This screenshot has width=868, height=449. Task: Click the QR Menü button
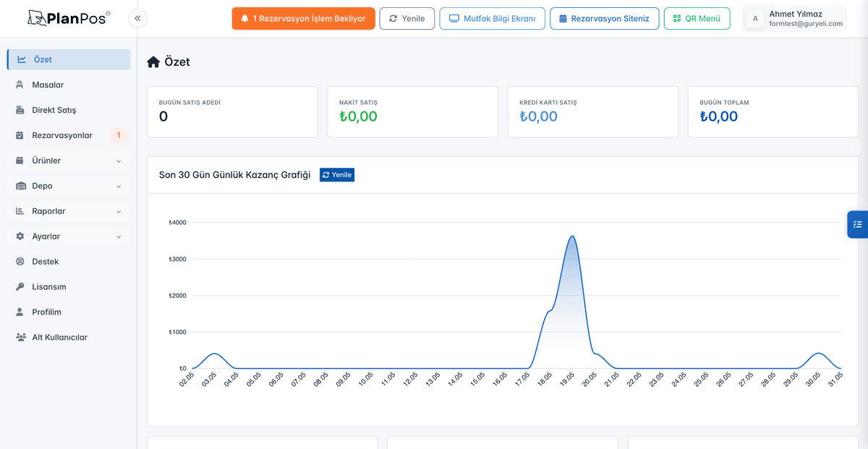[x=697, y=18]
